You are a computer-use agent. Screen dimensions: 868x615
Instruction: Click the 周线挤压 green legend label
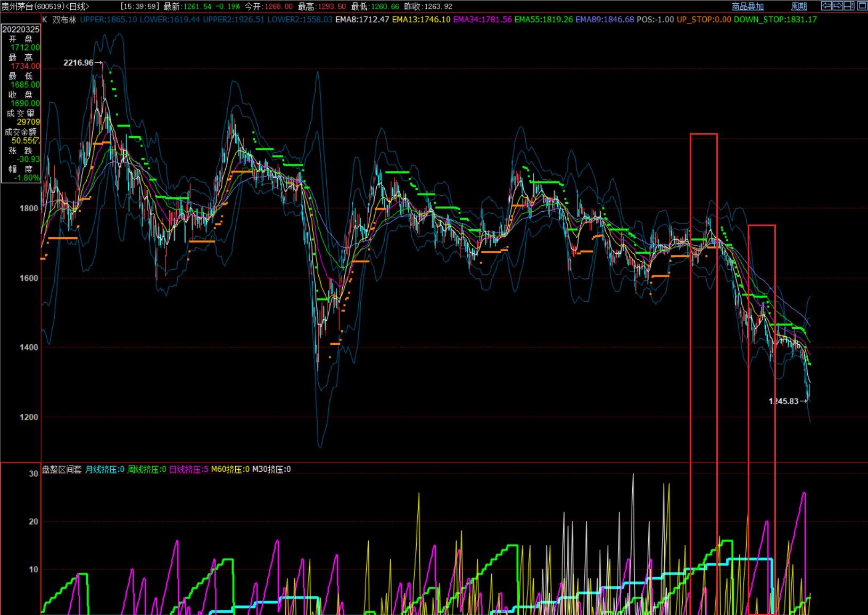146,469
